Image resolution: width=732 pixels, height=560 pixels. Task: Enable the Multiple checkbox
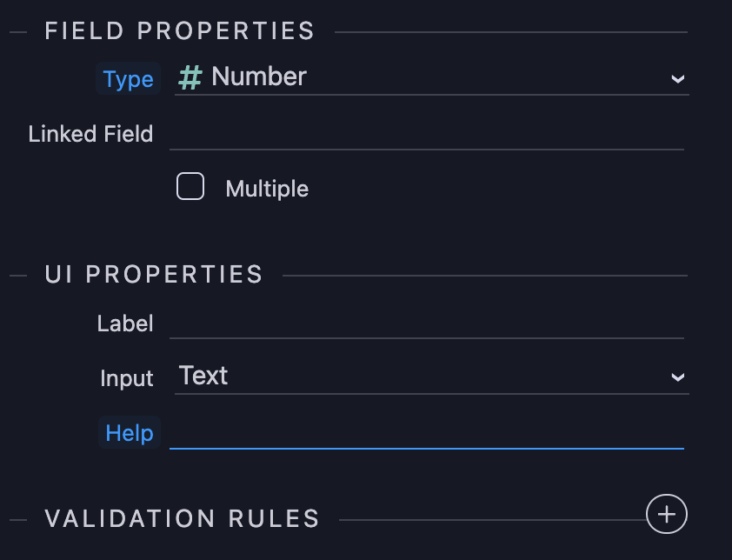pos(190,187)
